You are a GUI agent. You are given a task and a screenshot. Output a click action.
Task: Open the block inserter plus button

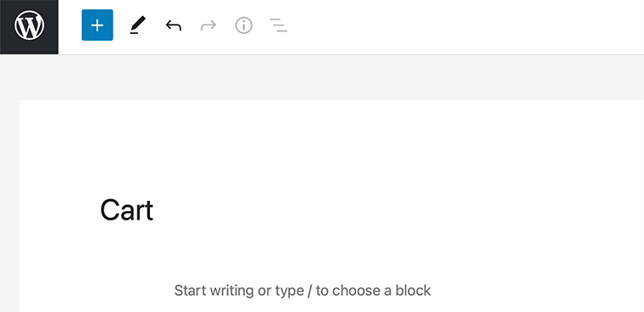pos(97,25)
